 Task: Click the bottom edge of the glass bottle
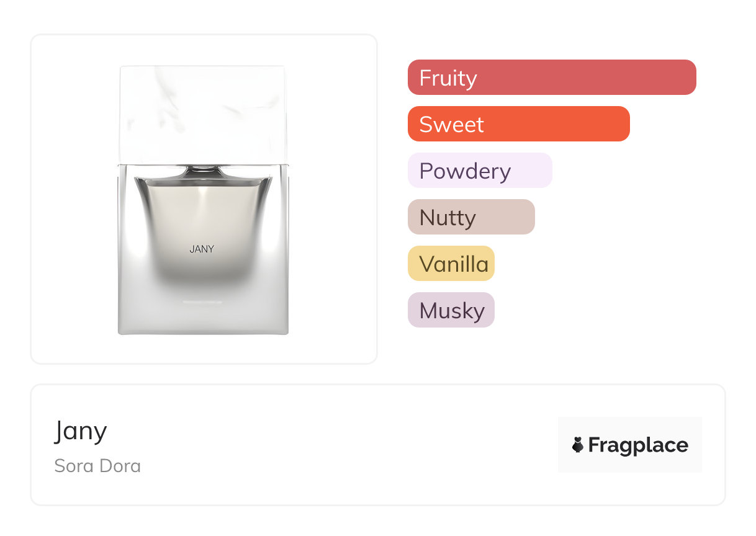tap(203, 333)
